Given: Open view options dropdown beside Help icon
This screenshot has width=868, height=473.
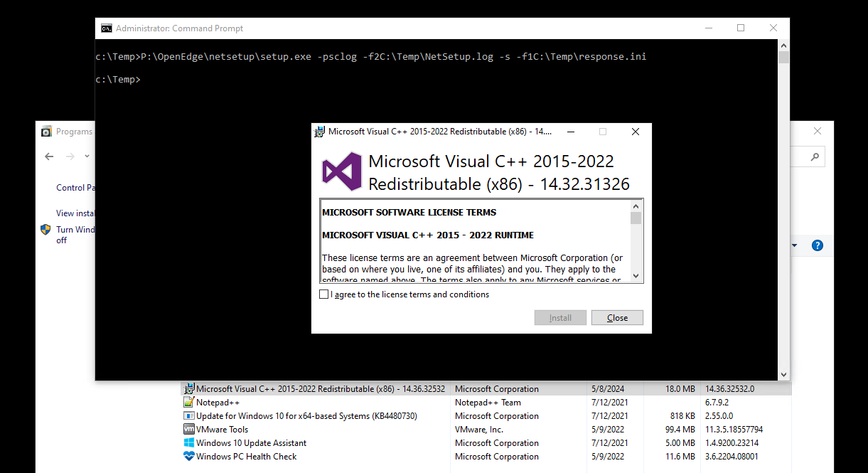Looking at the screenshot, I should [795, 245].
